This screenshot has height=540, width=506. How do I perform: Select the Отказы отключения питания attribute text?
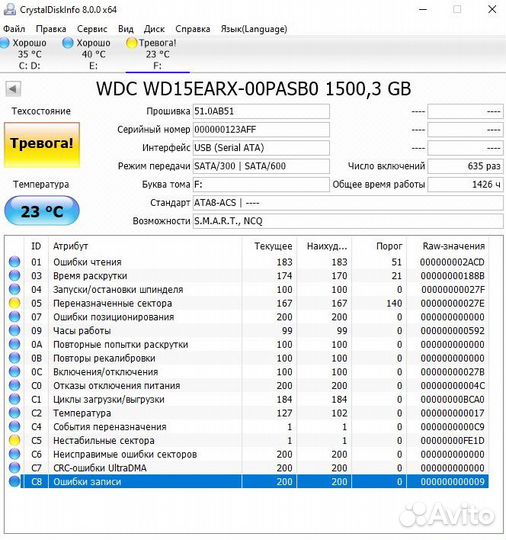[x=116, y=386]
